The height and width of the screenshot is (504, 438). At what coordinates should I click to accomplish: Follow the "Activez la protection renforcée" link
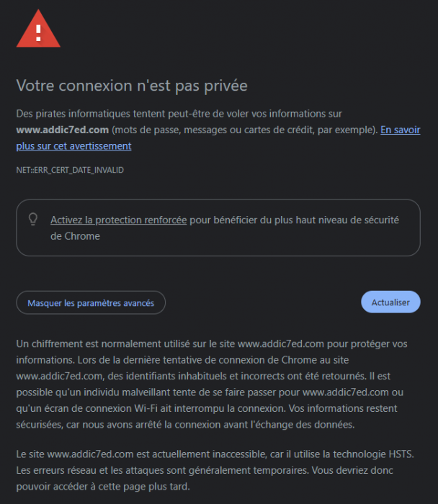[x=118, y=220]
